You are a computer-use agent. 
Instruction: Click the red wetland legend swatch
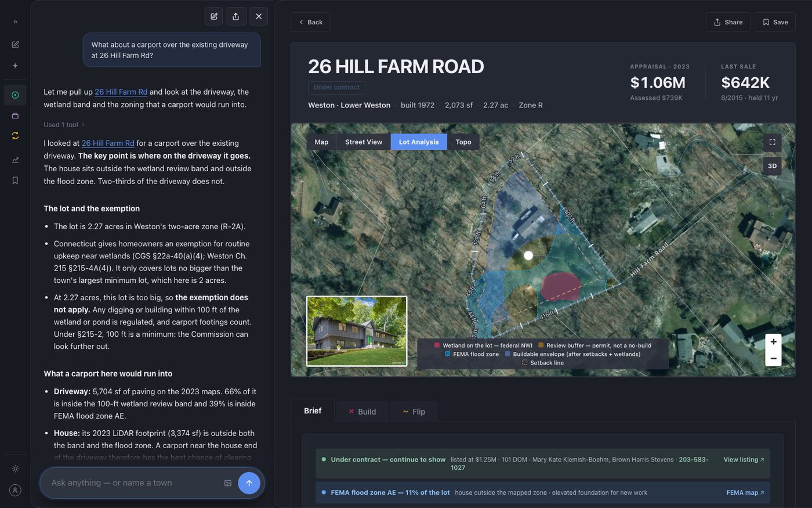pos(437,345)
